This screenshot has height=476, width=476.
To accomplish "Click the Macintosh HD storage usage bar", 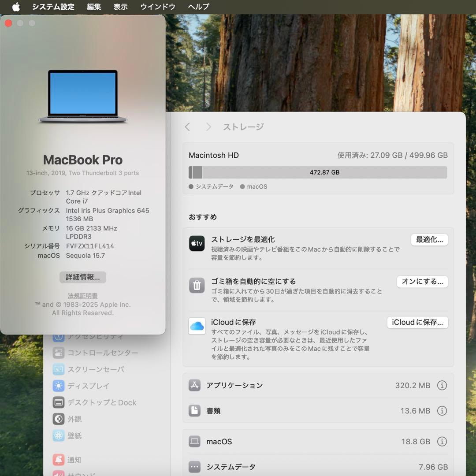I will coord(318,172).
